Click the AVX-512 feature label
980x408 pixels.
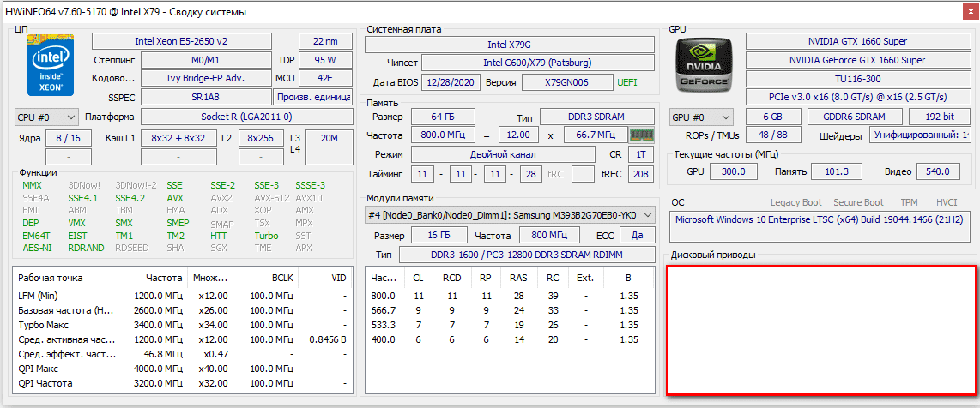click(x=272, y=198)
